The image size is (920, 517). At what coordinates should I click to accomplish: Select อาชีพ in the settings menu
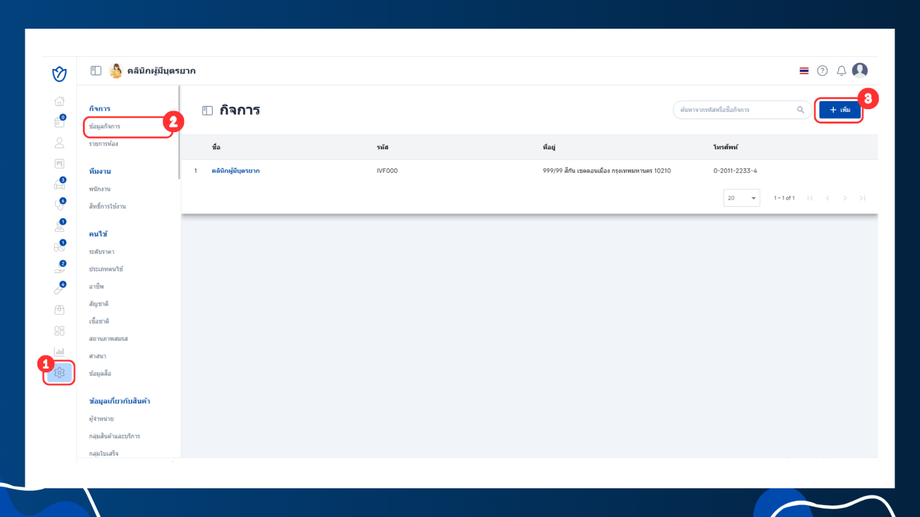click(x=96, y=286)
